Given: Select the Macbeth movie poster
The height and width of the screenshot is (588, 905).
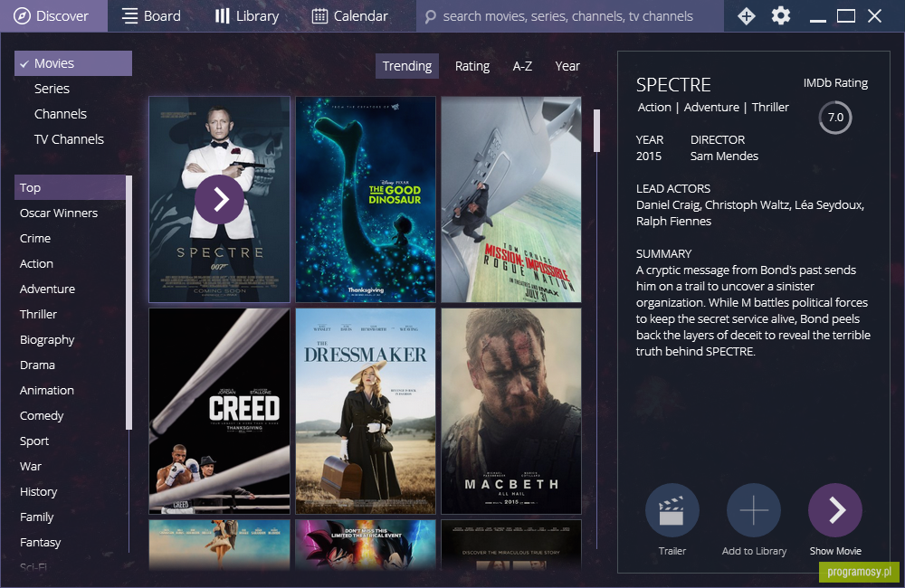Looking at the screenshot, I should tap(511, 411).
